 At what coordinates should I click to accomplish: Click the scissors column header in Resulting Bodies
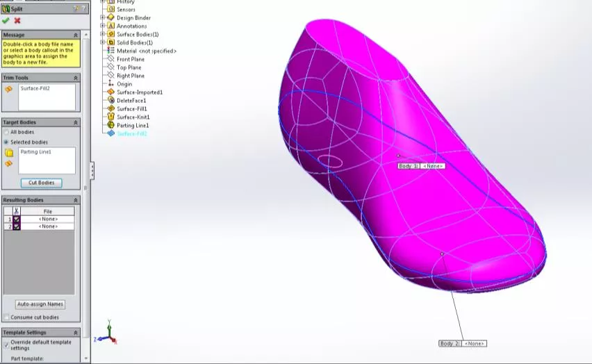pyautogui.click(x=16, y=211)
